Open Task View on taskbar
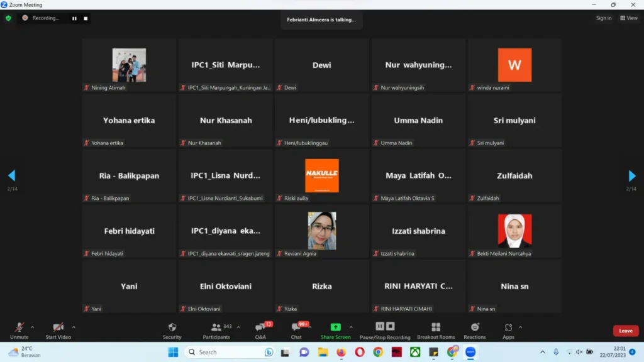644x362 pixels. [x=285, y=352]
